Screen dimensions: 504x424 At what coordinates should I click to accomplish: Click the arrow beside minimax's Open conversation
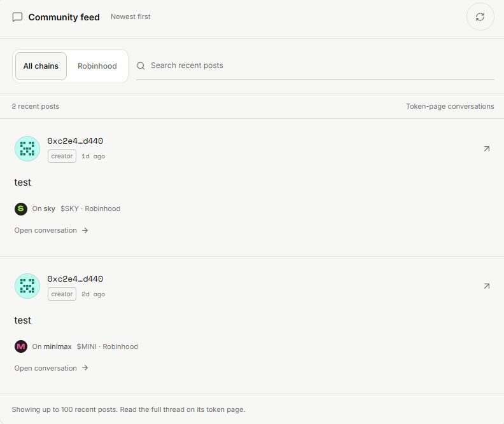coord(85,368)
